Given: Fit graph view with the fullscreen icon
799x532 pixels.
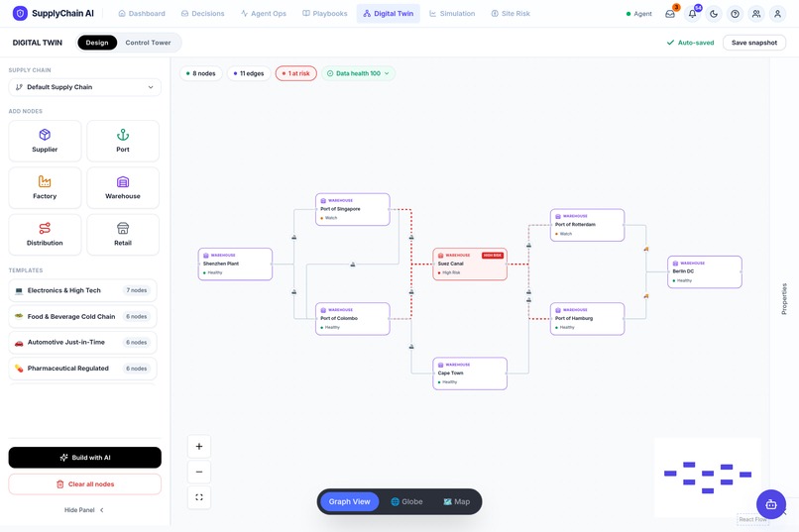Looking at the screenshot, I should pyautogui.click(x=199, y=497).
